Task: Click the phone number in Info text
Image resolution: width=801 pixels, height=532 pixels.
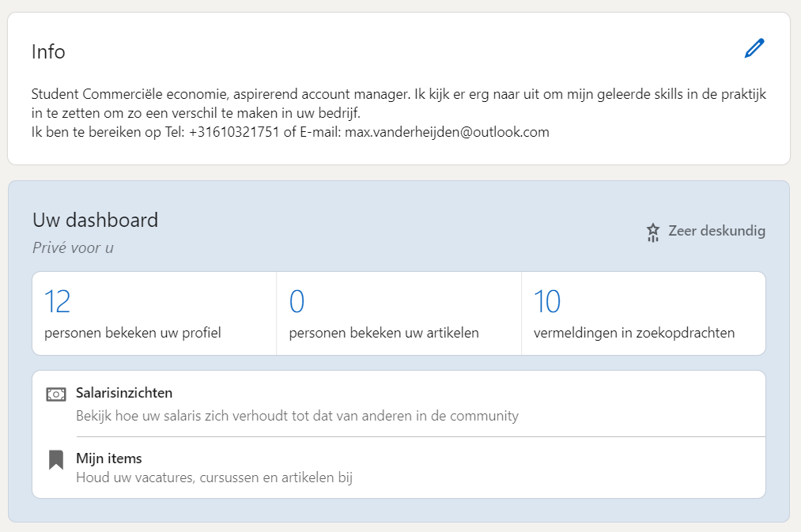Action: (x=234, y=132)
